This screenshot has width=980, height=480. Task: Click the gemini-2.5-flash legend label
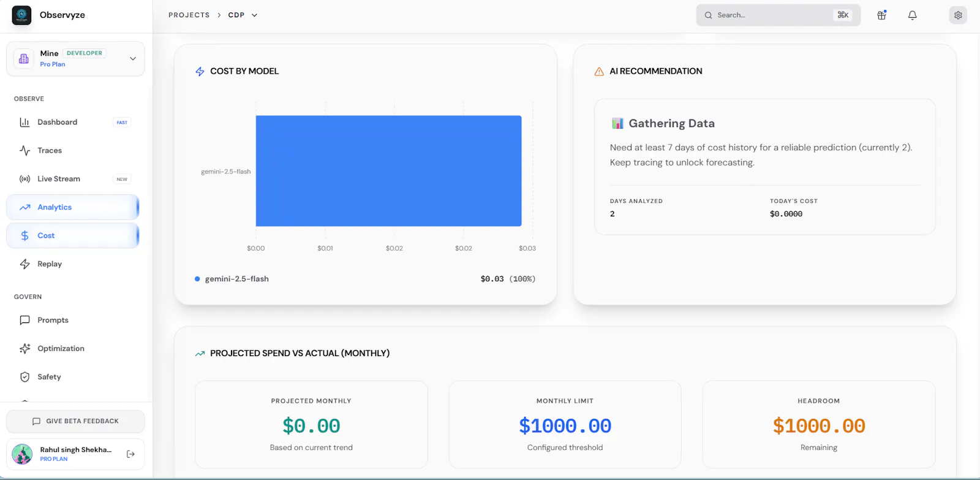click(236, 279)
